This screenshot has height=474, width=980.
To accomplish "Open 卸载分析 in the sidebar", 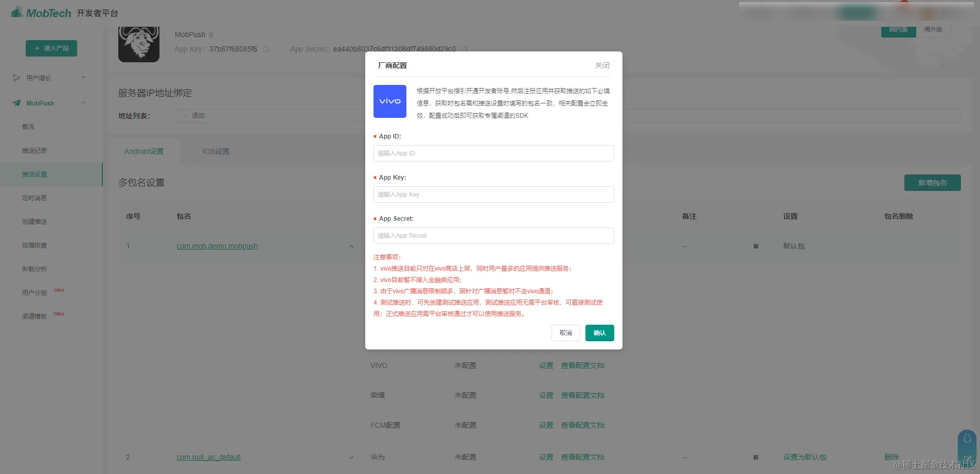I will point(34,269).
